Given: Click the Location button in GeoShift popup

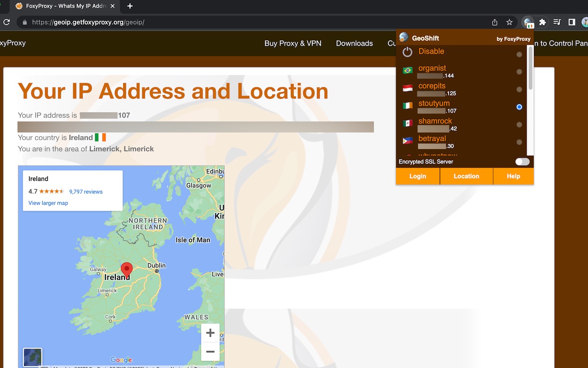Looking at the screenshot, I should coord(466,176).
